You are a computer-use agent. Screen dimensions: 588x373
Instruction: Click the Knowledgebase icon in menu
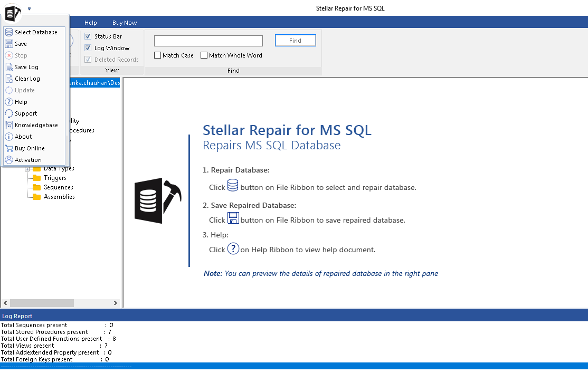(x=9, y=125)
